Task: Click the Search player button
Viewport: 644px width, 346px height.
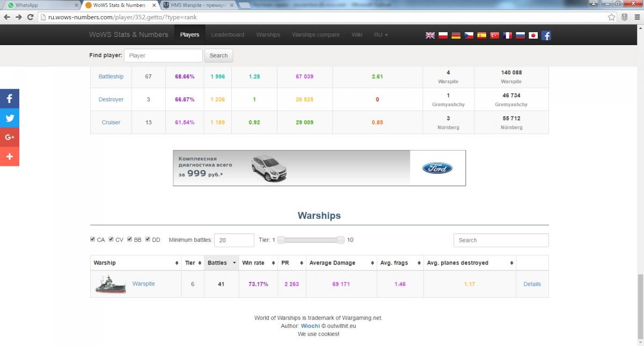Action: pos(218,55)
